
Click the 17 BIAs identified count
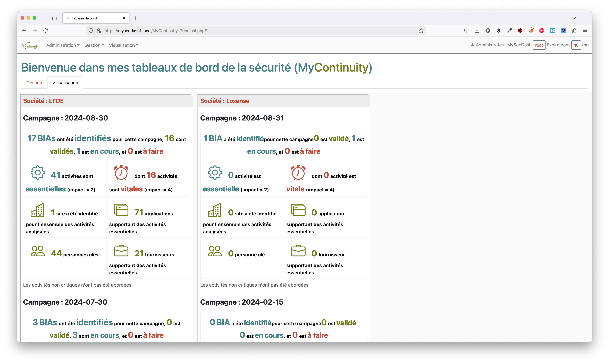(41, 138)
